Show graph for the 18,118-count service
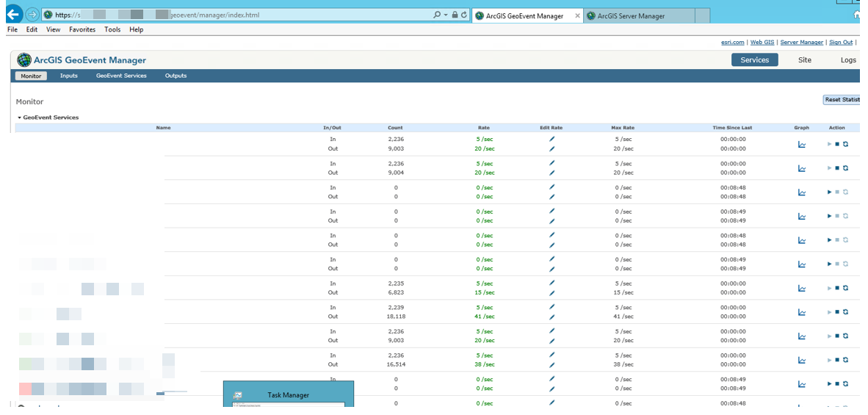 (802, 312)
